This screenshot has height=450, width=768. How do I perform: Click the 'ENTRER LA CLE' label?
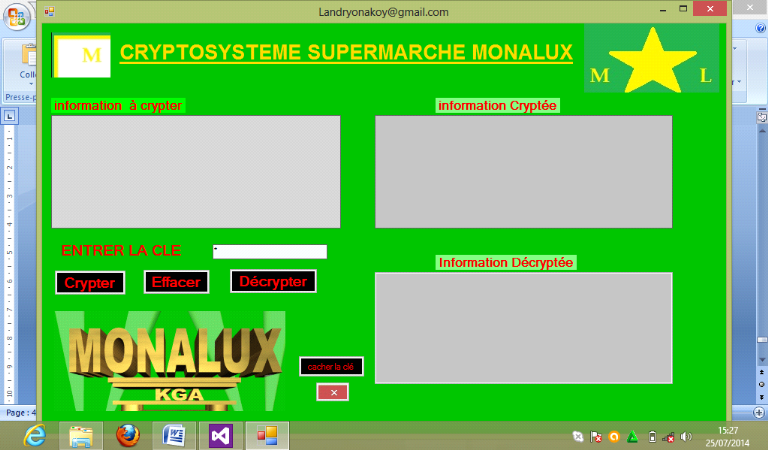tap(121, 251)
